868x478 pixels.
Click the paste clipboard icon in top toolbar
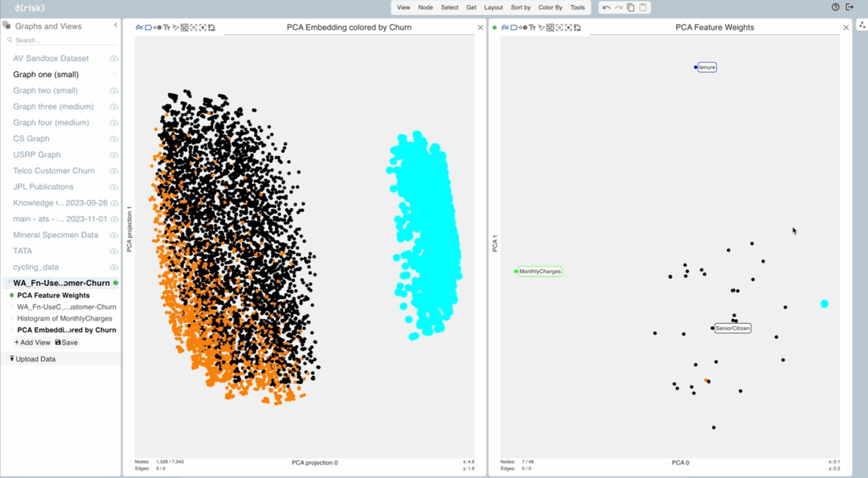point(643,7)
